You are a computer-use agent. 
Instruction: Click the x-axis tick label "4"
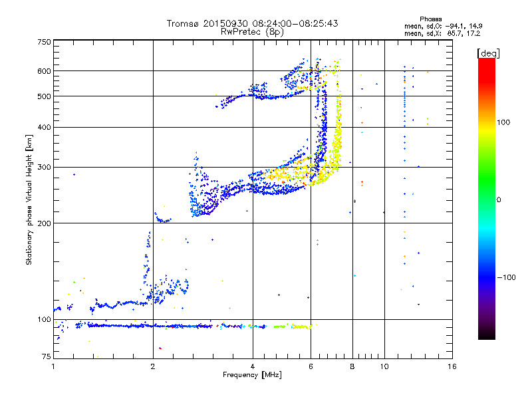tap(253, 366)
